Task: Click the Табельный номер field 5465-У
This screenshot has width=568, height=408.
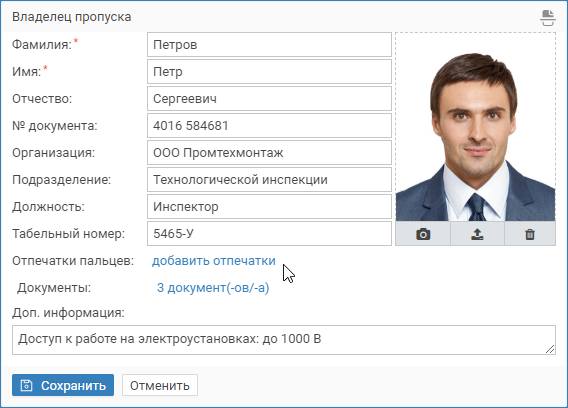Action: point(269,233)
